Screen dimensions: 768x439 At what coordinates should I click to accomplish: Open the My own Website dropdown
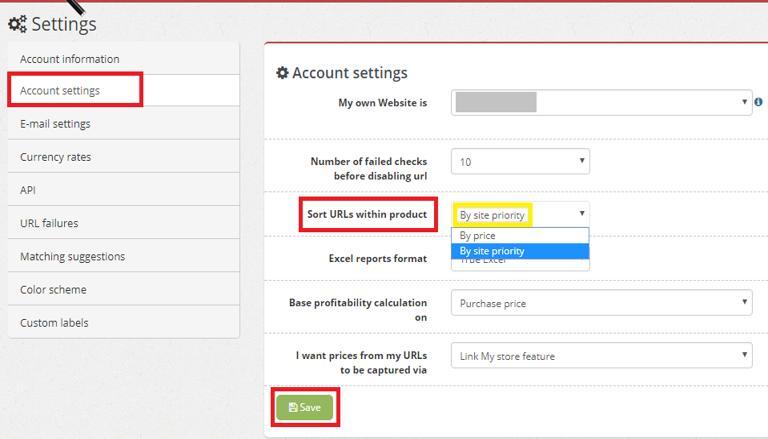[601, 102]
